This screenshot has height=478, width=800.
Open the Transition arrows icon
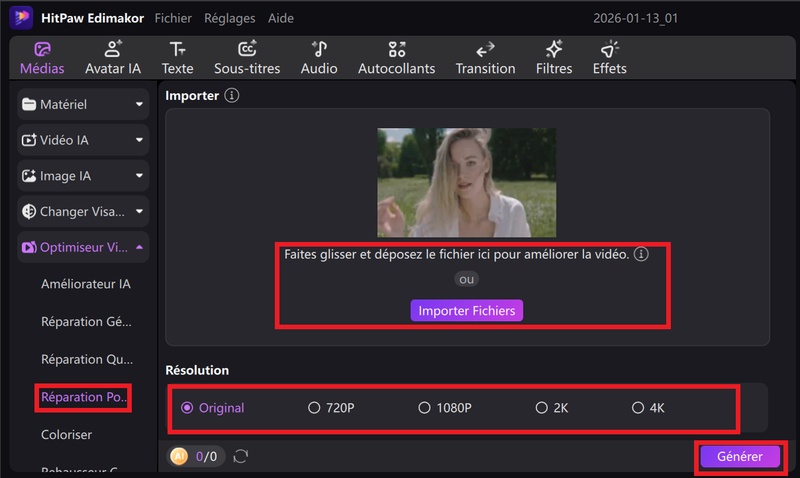(485, 49)
